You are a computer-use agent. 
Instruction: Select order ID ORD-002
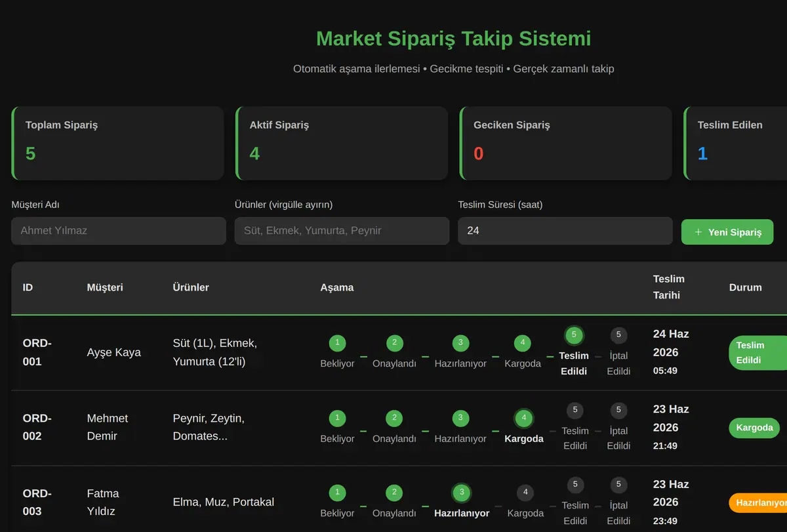[37, 427]
